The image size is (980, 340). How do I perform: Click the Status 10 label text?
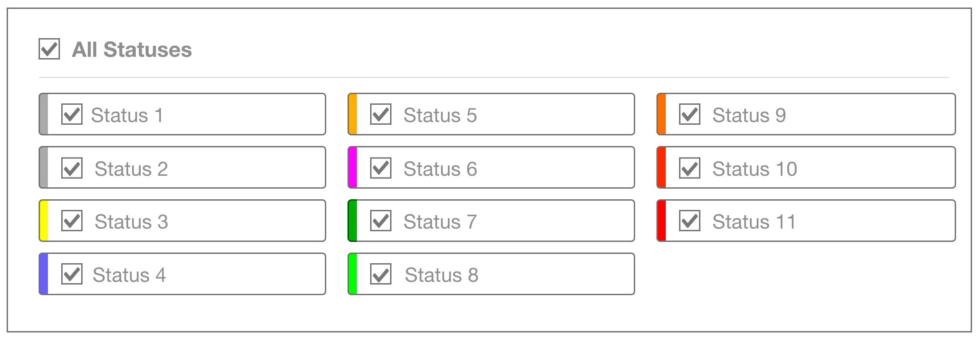(x=755, y=169)
